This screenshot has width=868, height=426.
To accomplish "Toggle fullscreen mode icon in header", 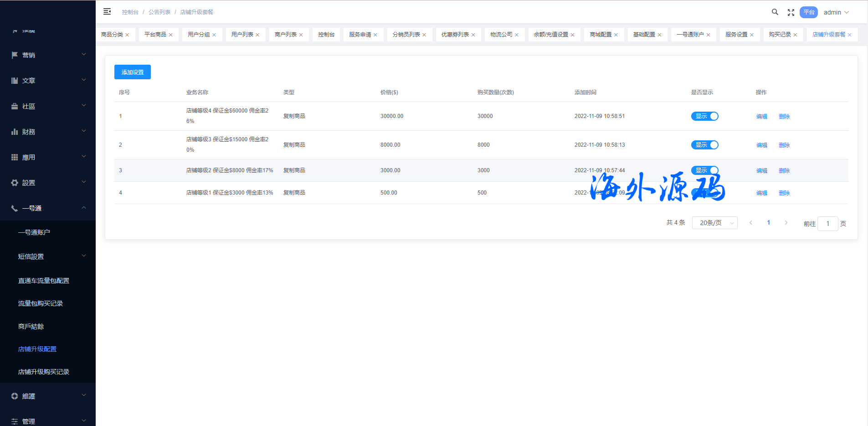I will 791,12.
